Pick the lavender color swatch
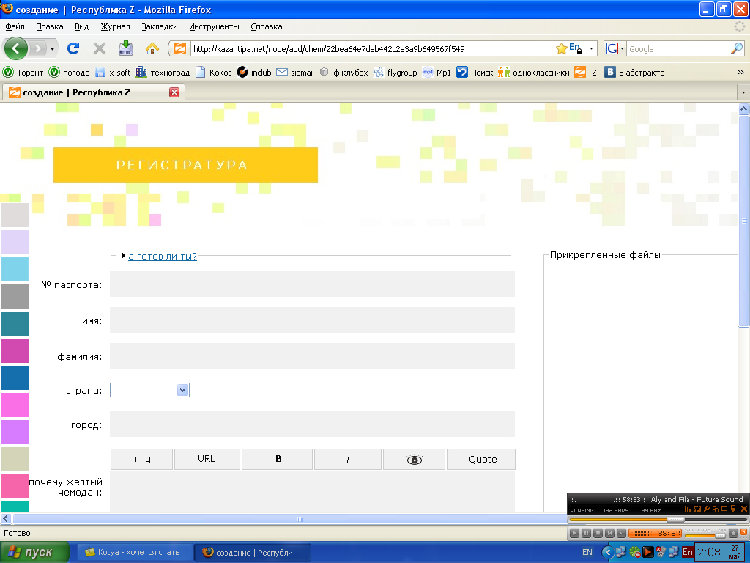 pyautogui.click(x=15, y=242)
